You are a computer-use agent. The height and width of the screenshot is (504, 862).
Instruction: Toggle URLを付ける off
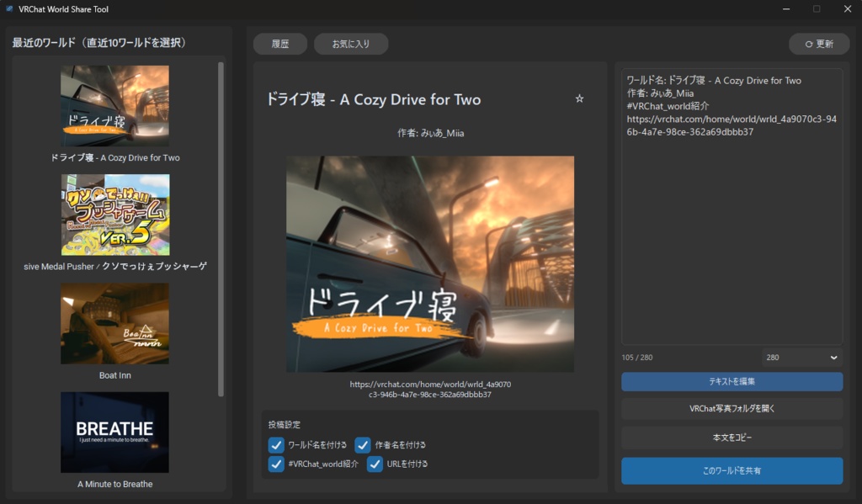(x=375, y=464)
